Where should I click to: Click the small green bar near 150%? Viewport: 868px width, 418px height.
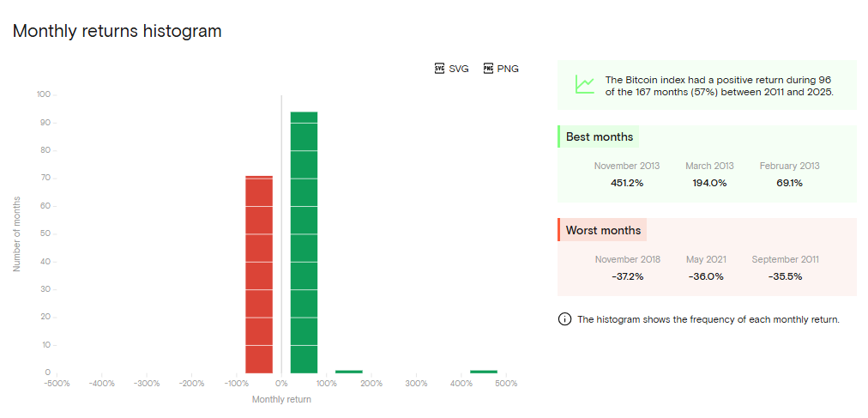349,372
